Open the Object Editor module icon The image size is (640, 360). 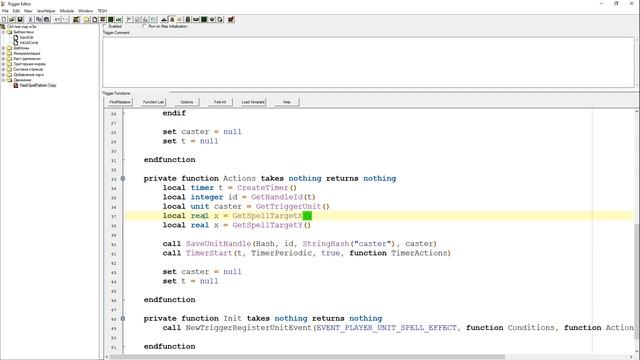[188, 20]
